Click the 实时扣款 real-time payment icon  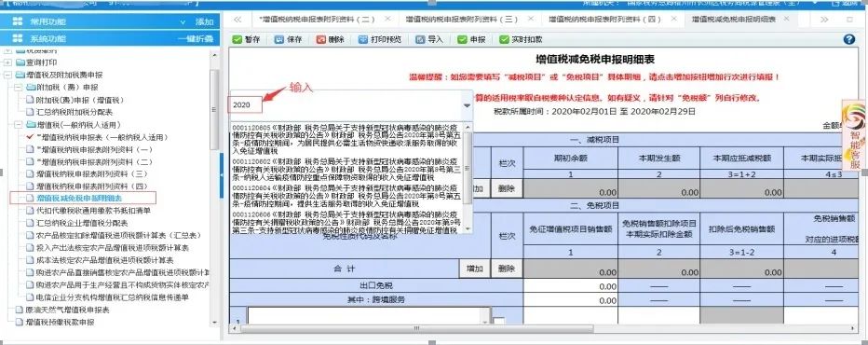point(504,40)
